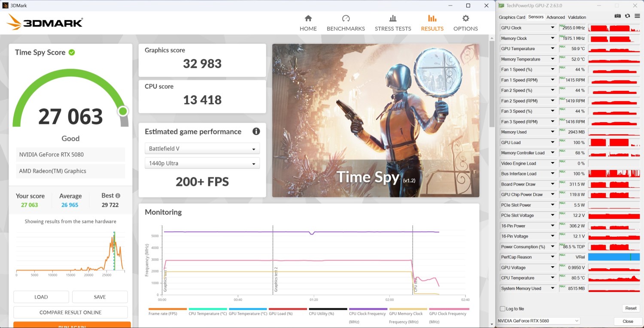This screenshot has width=644, height=328.
Task: Expand the GPU Clock sensor dropdown
Action: pos(553,28)
